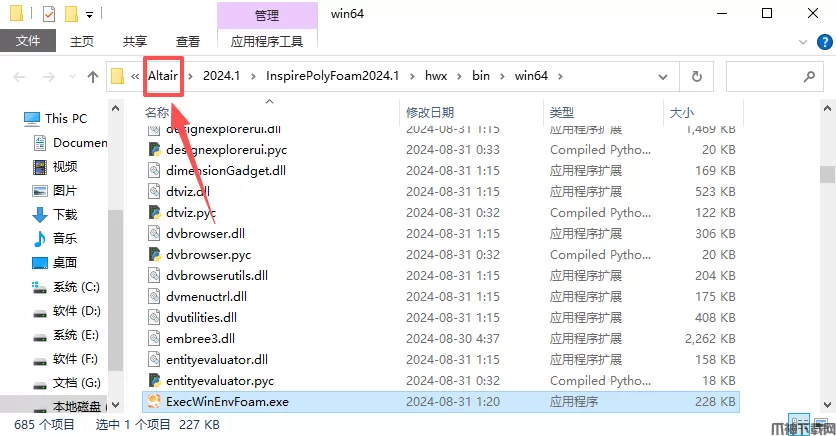This screenshot has height=436, width=836.
Task: Open the quick access toolbar customize dropdown
Action: click(90, 14)
